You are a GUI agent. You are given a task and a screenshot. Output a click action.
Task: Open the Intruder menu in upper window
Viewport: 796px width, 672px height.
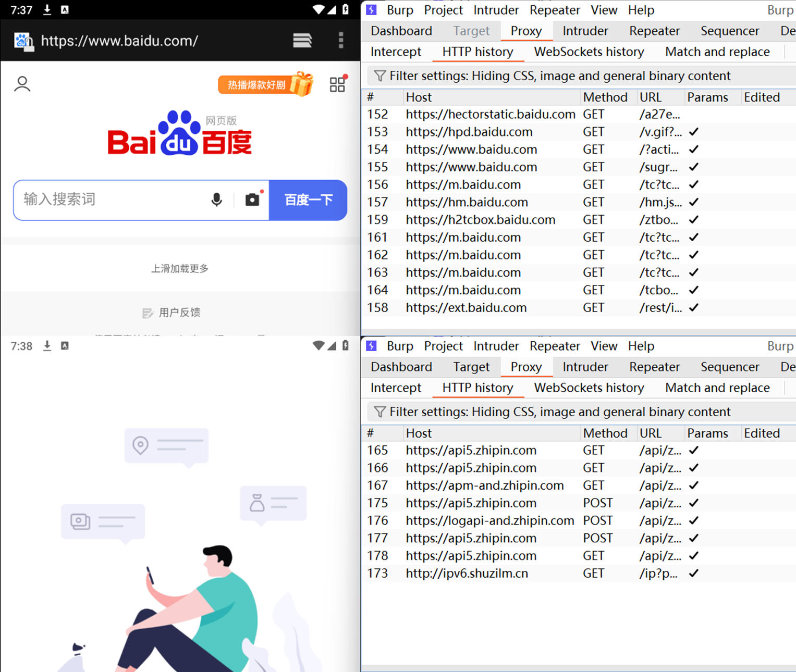tap(496, 10)
